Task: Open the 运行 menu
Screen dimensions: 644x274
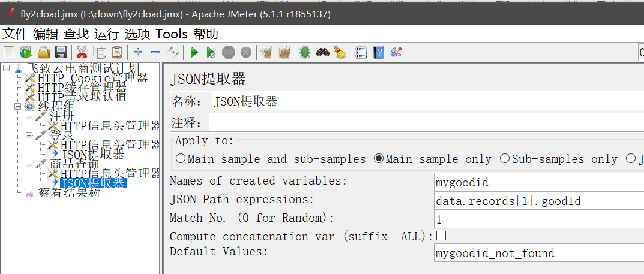Action: pos(107,34)
